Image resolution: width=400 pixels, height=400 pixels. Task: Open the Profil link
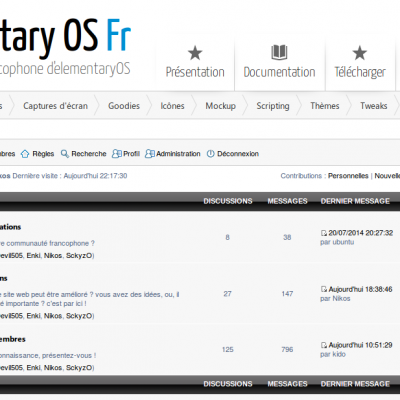(131, 154)
